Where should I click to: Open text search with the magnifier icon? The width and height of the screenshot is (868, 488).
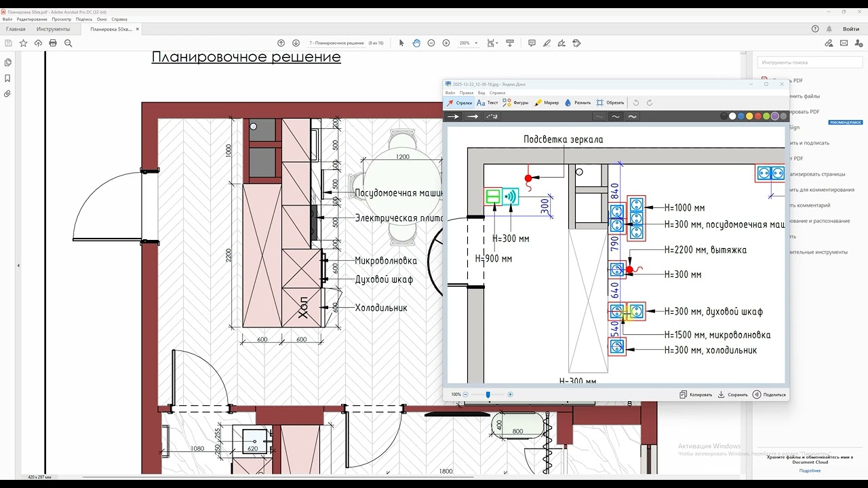click(68, 43)
